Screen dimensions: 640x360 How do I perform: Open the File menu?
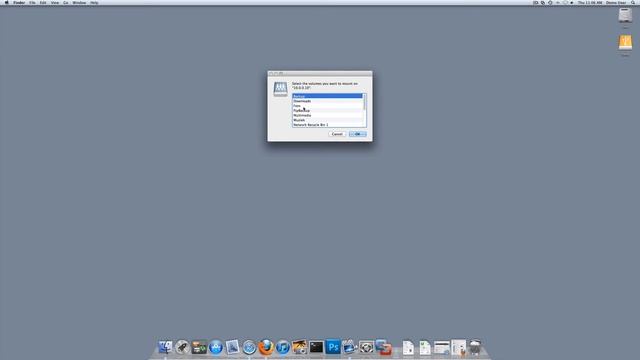(x=32, y=2)
